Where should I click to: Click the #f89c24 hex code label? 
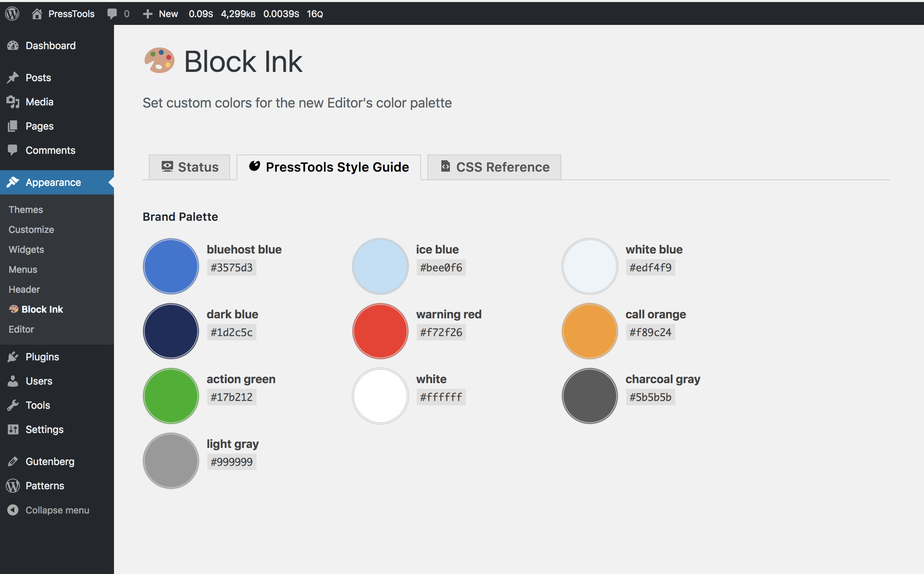click(x=650, y=333)
